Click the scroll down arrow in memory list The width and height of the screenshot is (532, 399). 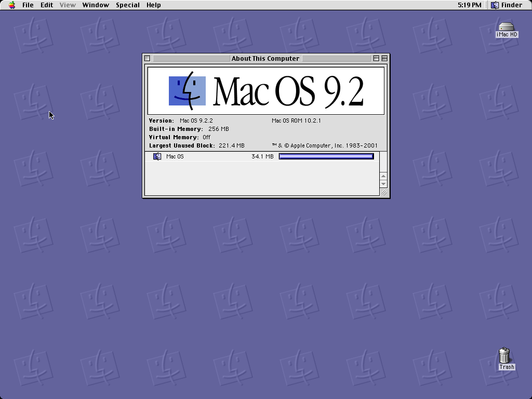tap(383, 184)
